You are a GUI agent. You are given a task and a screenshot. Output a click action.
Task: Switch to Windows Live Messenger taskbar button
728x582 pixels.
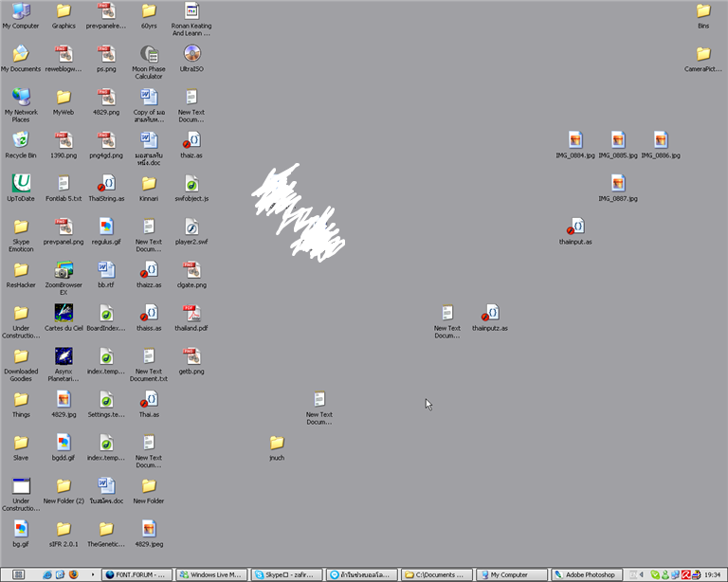point(211,574)
